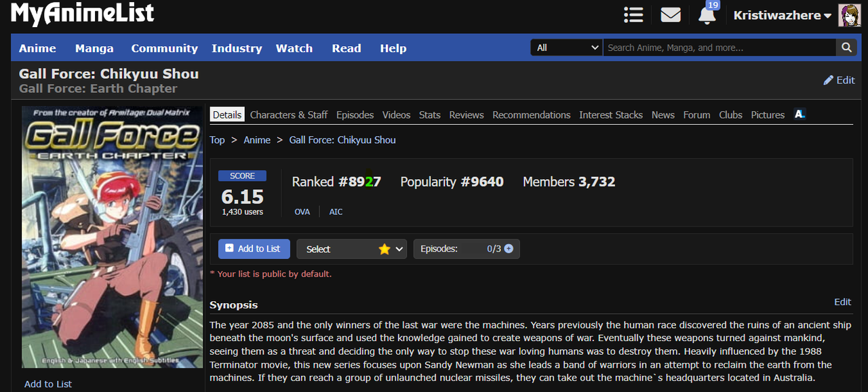Open the Watch menu
868x392 pixels.
point(294,48)
